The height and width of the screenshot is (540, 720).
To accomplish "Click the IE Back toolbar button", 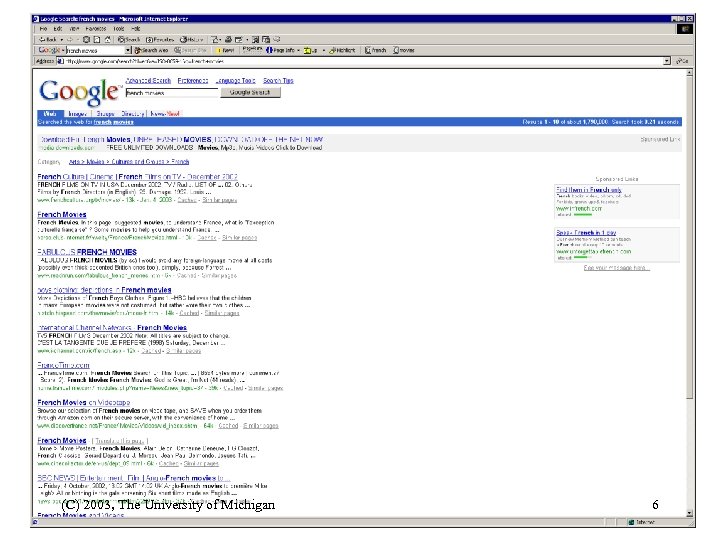I will click(x=47, y=39).
